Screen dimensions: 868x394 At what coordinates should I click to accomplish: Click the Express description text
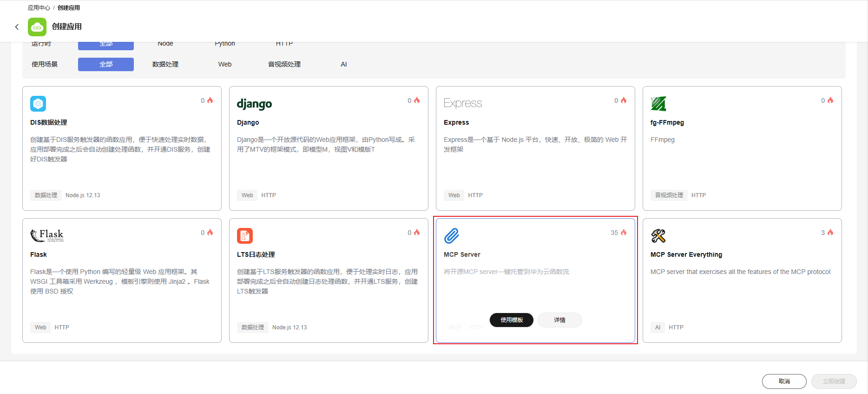535,145
